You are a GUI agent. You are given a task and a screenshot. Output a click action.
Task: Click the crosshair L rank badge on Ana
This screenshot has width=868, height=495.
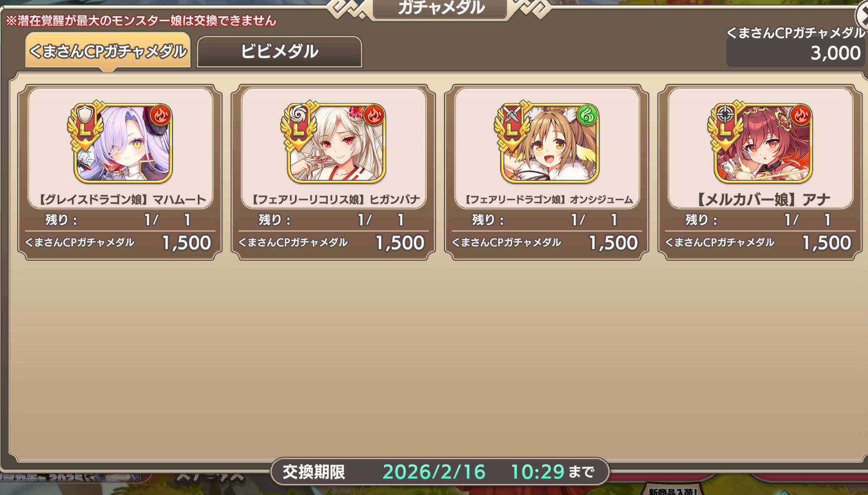725,126
